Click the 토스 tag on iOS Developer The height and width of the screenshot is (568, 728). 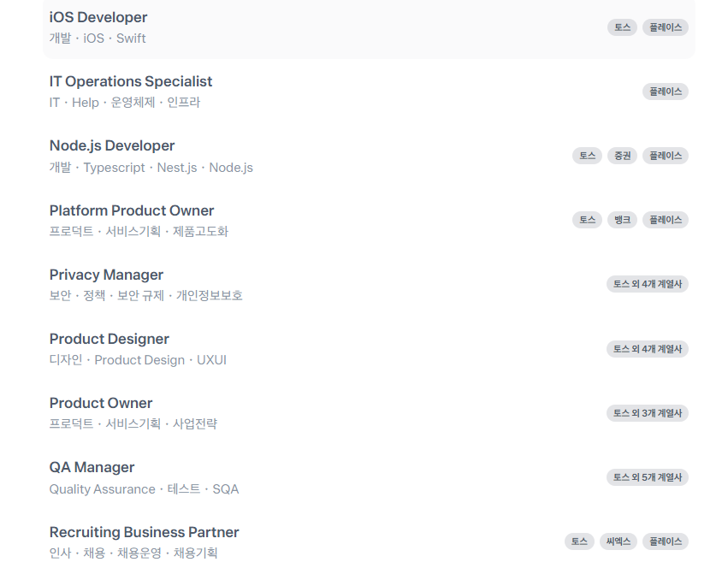[x=622, y=27]
